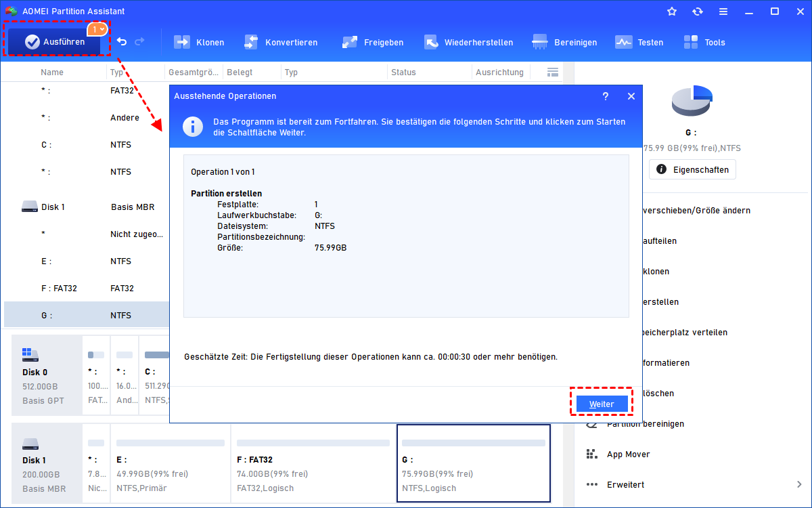Expand the Erweitert chevron arrow

tap(800, 484)
